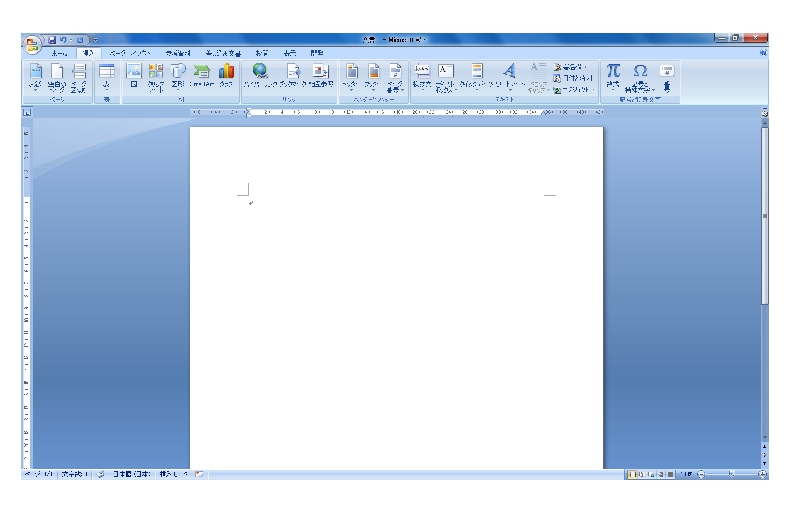Switch to Web Layout view

[651, 474]
